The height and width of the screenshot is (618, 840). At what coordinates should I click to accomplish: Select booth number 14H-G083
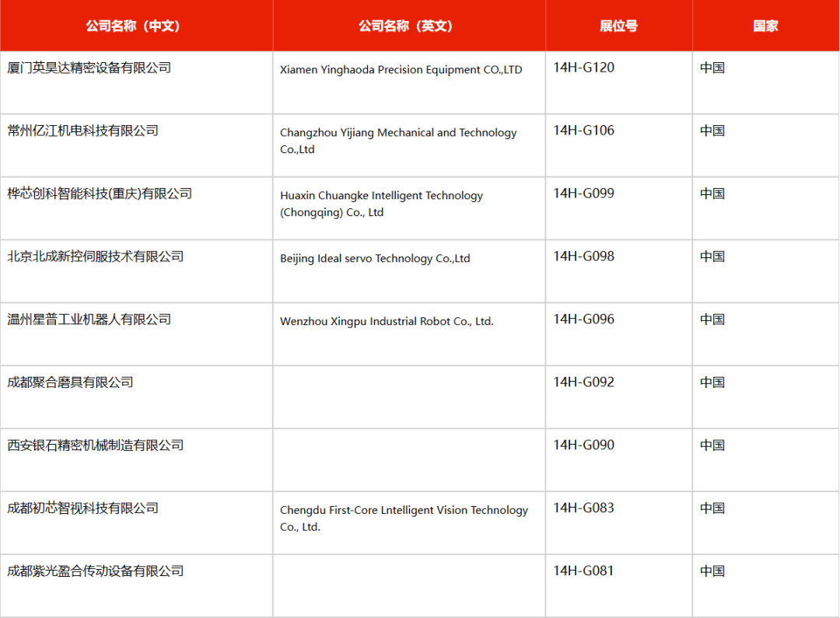coord(584,508)
